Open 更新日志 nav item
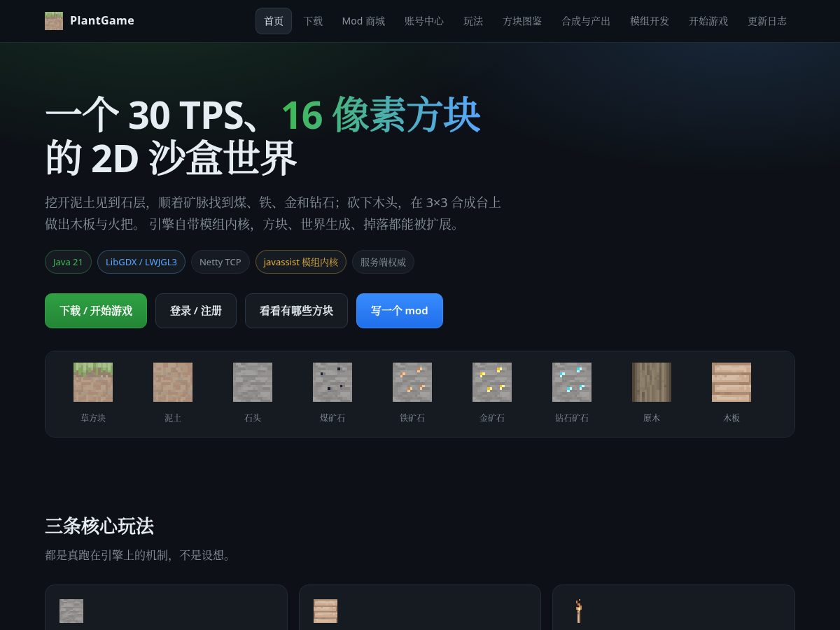The image size is (840, 630). (767, 21)
